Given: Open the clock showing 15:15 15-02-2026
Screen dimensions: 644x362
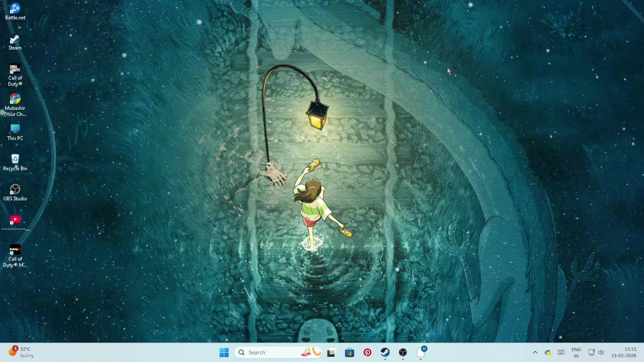Looking at the screenshot, I should pos(624,352).
